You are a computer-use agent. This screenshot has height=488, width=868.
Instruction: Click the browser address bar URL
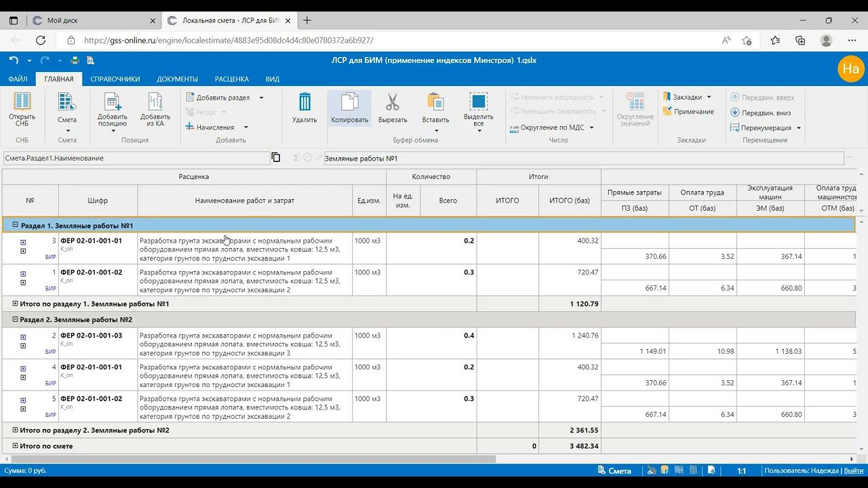point(229,40)
